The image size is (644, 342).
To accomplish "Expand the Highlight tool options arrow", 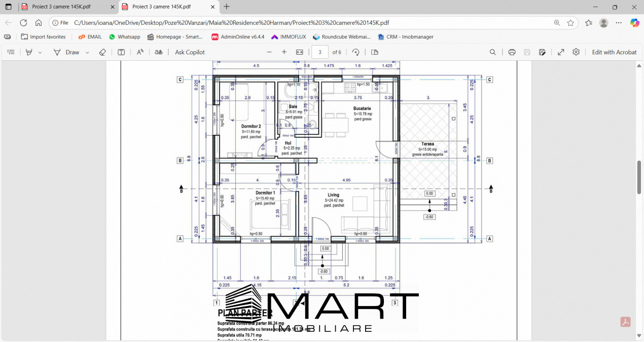I will click(x=40, y=52).
